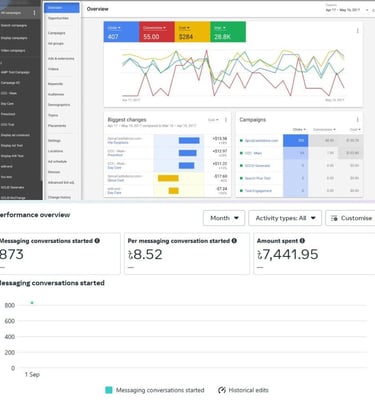Open Audiences in the navigation menu
Viewport: 375px width, 400px height.
(56, 94)
